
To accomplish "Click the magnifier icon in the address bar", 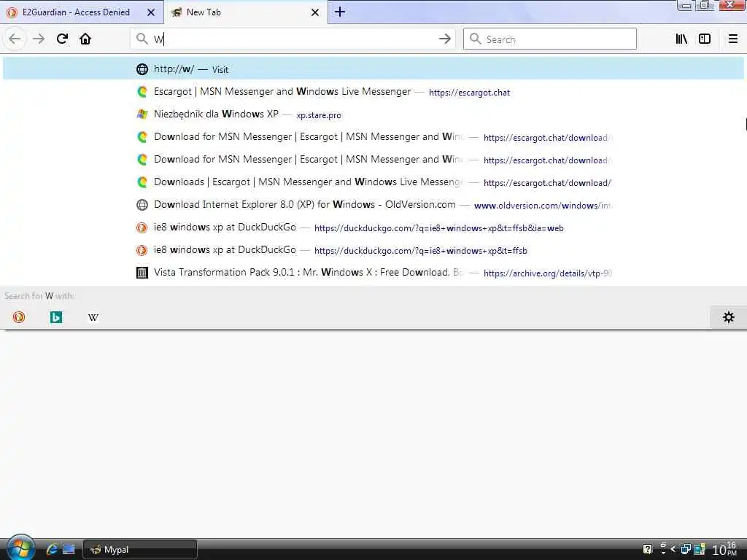I will (x=142, y=39).
